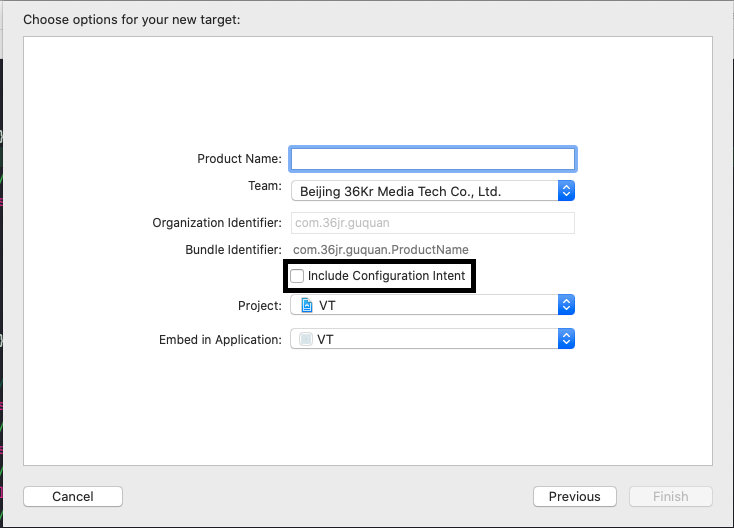
Task: Click the Product Name text field
Action: [433, 159]
